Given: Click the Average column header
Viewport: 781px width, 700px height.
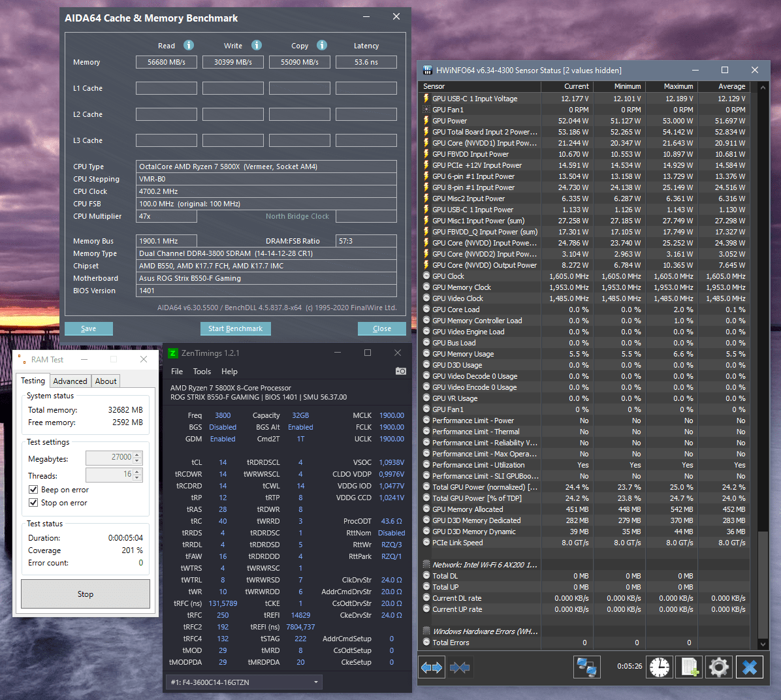Looking at the screenshot, I should coord(724,86).
